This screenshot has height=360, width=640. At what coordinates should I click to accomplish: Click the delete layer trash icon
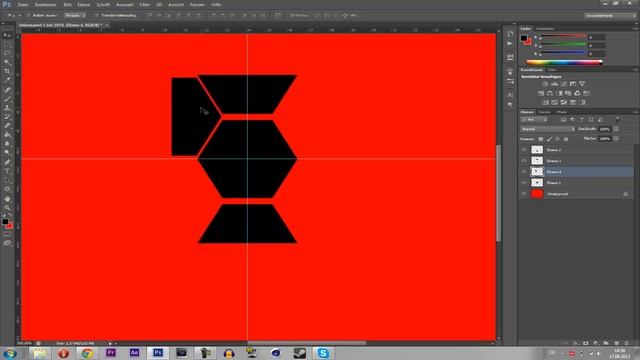pyautogui.click(x=627, y=343)
